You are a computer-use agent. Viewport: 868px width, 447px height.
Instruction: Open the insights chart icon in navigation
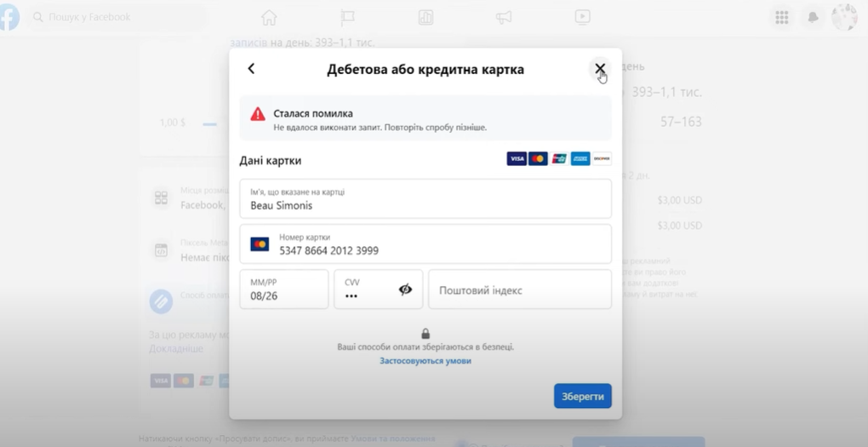(425, 18)
